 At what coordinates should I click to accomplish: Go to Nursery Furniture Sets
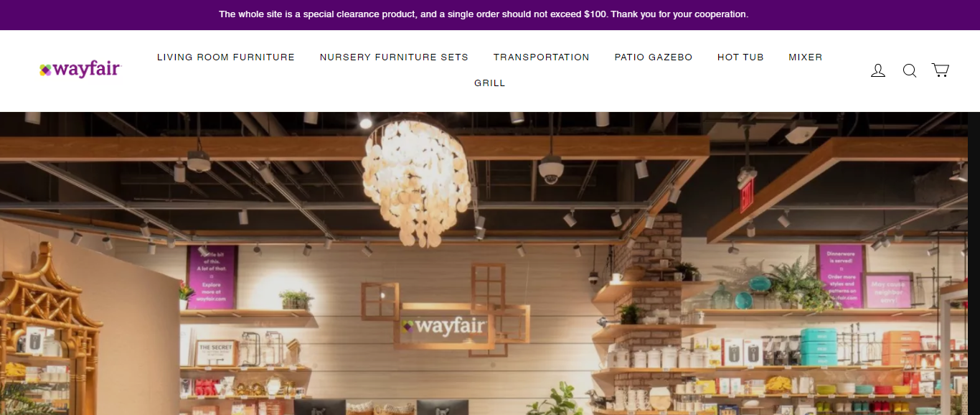[x=394, y=57]
